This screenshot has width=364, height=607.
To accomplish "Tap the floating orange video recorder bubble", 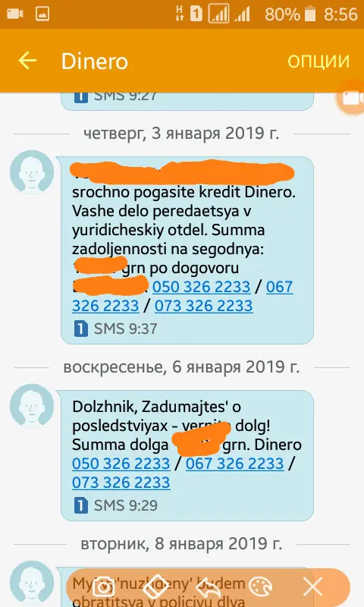I will (350, 98).
